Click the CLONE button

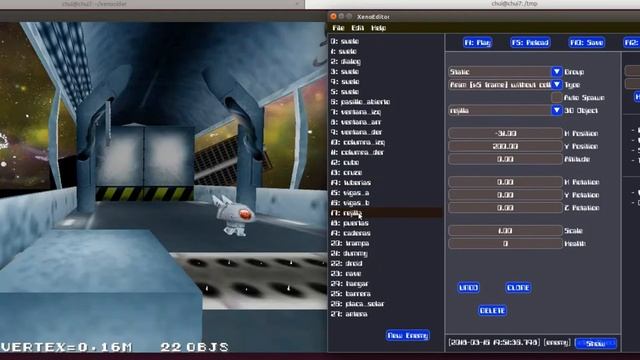pyautogui.click(x=518, y=288)
